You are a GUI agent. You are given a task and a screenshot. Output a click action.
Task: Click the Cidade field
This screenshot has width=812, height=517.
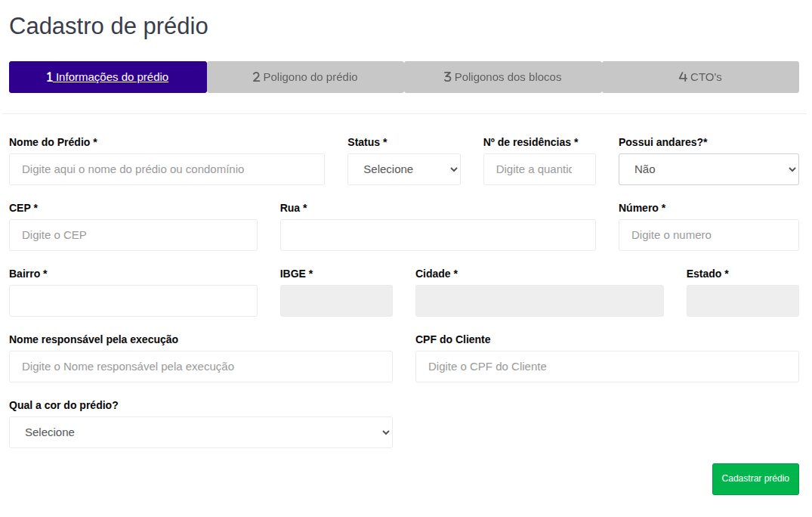click(539, 301)
